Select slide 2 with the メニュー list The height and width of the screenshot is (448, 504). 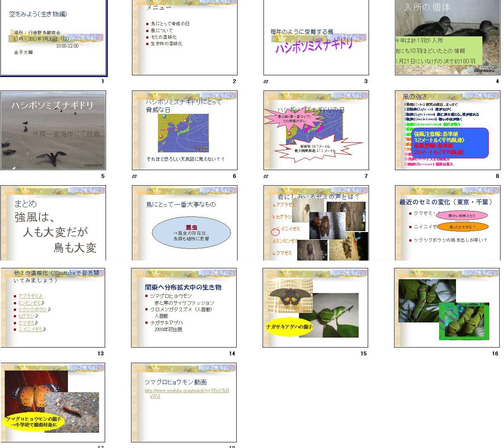pos(185,38)
